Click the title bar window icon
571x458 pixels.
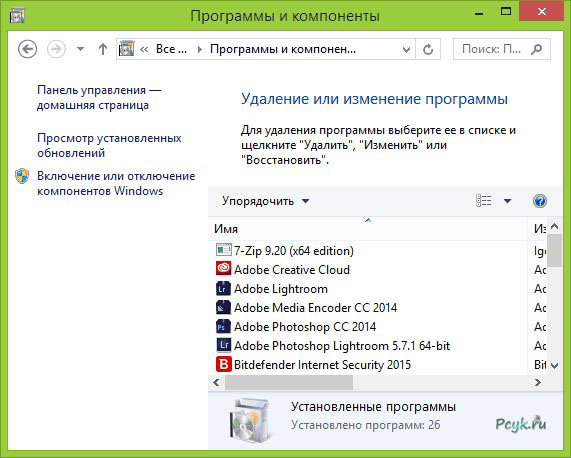(17, 16)
